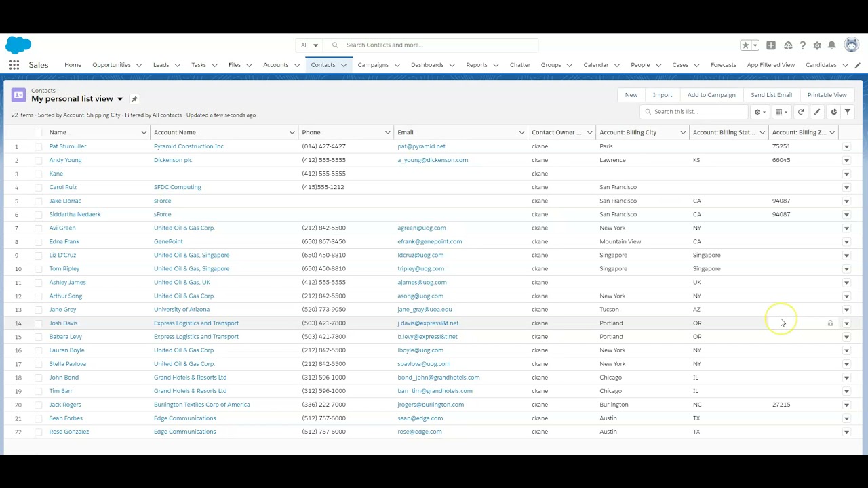The width and height of the screenshot is (868, 488).
Task: Toggle the select-all header checkbox
Action: pos(38,132)
